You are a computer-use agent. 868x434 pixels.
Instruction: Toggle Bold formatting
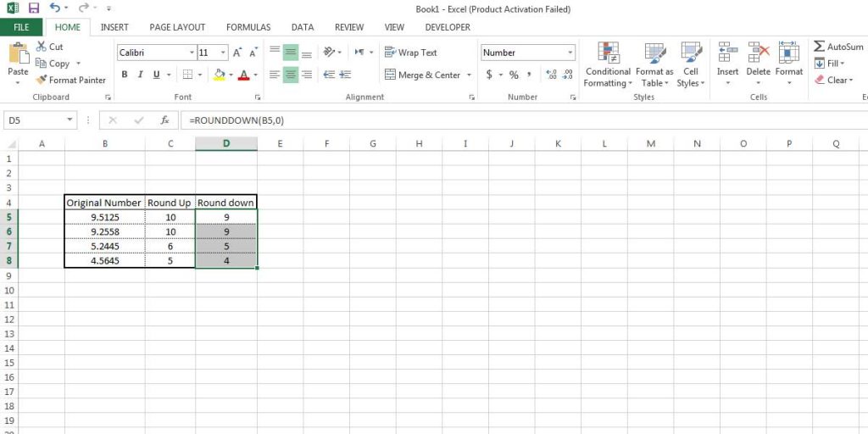[x=125, y=75]
